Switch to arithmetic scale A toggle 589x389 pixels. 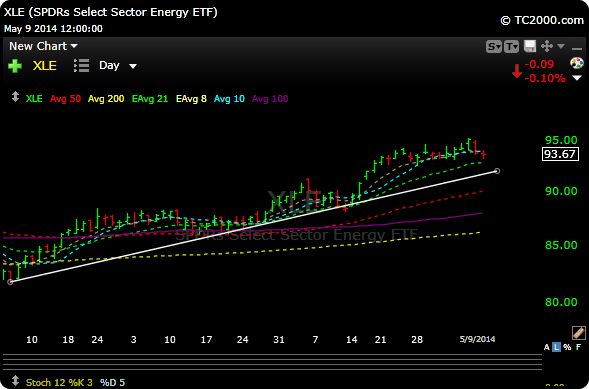click(547, 347)
